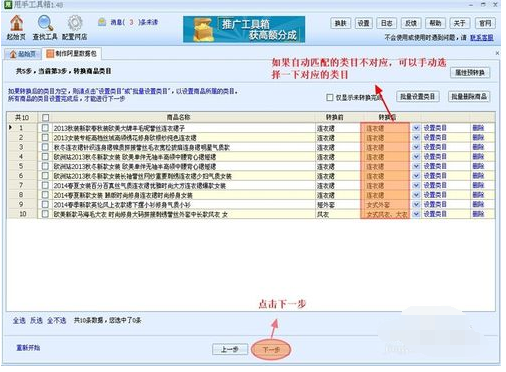The width and height of the screenshot is (506, 372).
Task: Click 删除 link in row 8
Action: point(478,195)
